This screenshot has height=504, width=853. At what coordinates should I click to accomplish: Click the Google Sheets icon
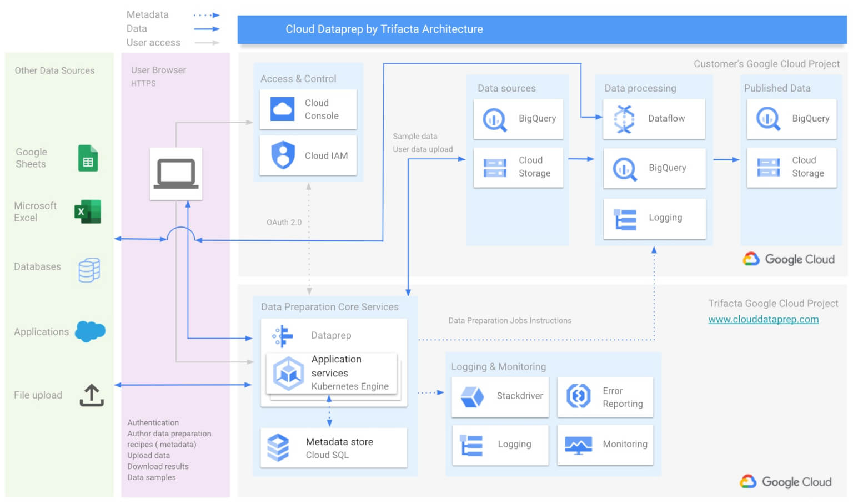88,158
